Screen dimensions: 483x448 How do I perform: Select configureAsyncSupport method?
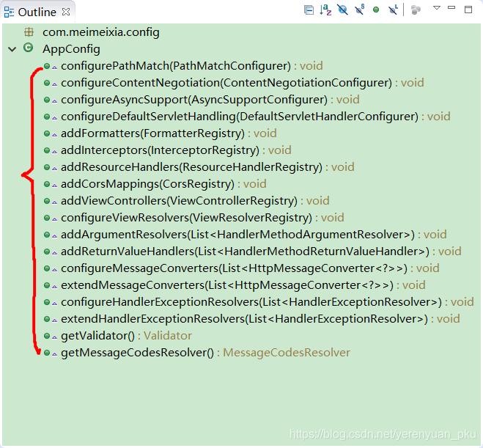[210, 100]
